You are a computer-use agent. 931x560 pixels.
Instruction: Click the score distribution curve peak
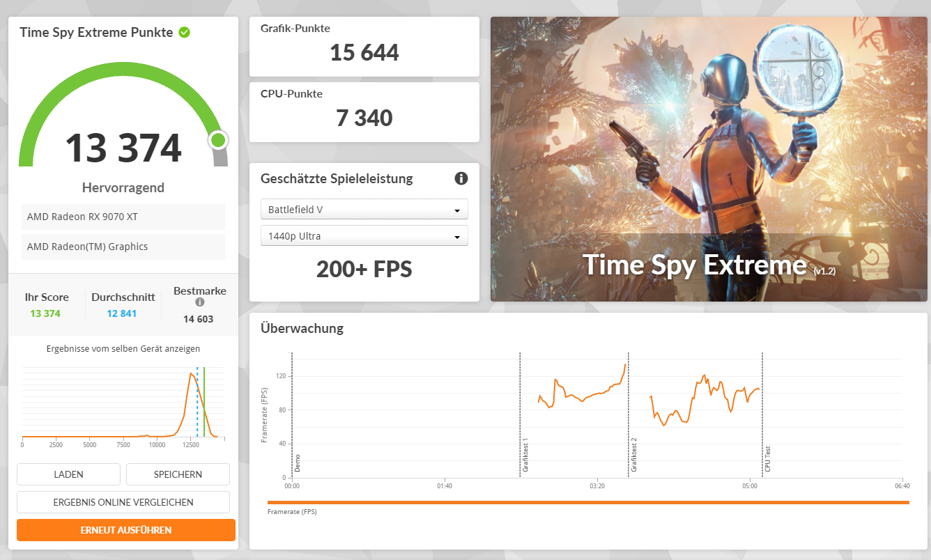pos(191,374)
